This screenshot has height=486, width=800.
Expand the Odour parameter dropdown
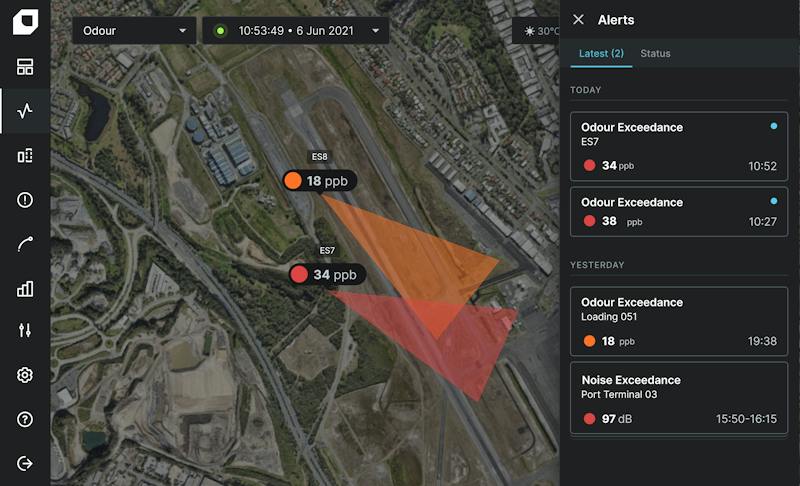[x=134, y=31]
